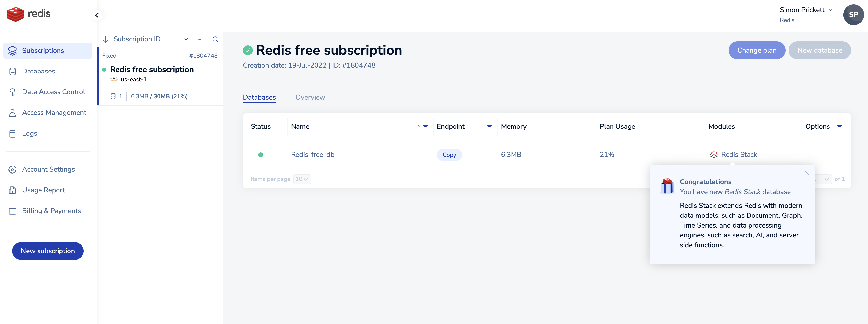Click New subscription button
Screen dimensions: 868x324
[x=48, y=251]
